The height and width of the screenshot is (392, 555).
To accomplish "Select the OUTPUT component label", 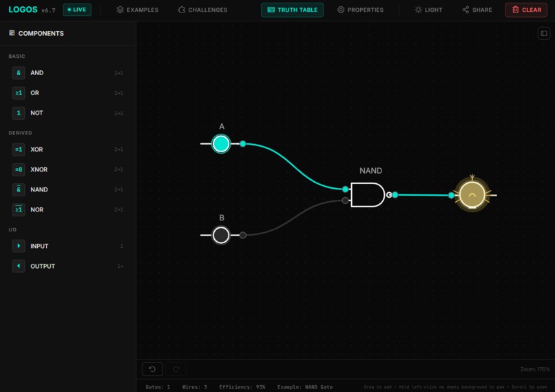I will (x=43, y=266).
